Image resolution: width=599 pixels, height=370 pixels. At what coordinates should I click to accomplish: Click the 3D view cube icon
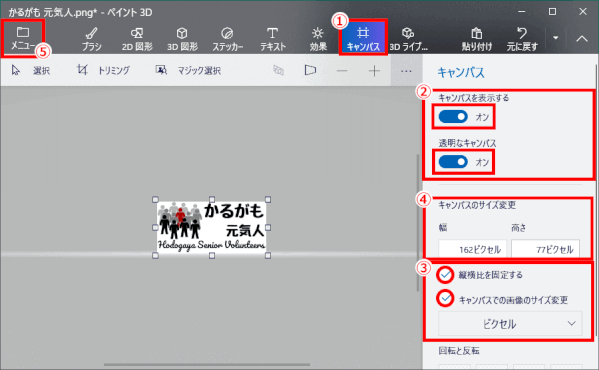278,70
